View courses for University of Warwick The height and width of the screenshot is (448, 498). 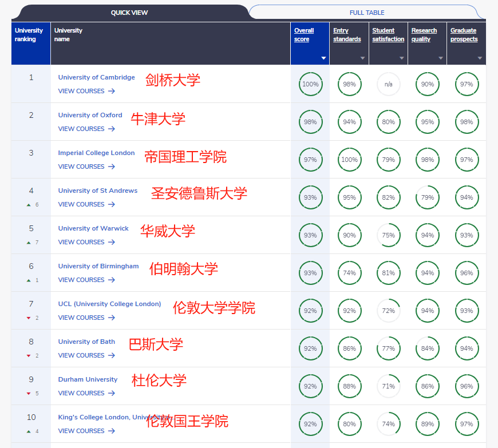click(x=86, y=242)
